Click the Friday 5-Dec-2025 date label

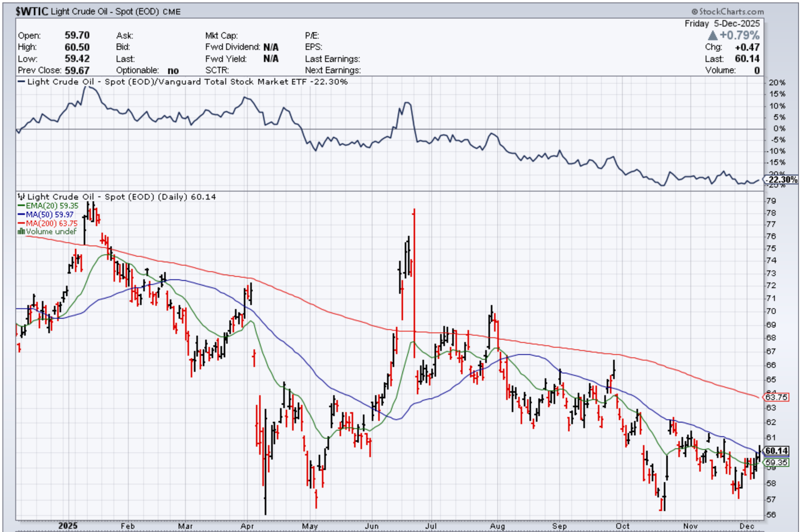722,23
